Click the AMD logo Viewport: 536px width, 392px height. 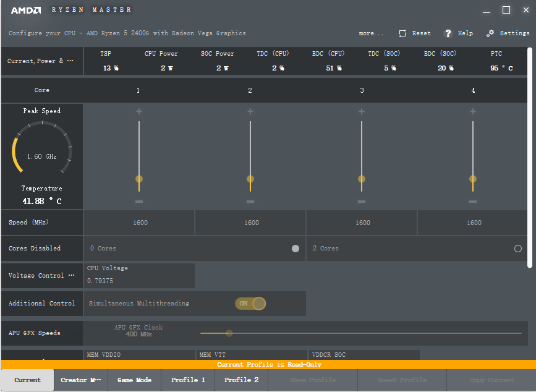(x=26, y=11)
